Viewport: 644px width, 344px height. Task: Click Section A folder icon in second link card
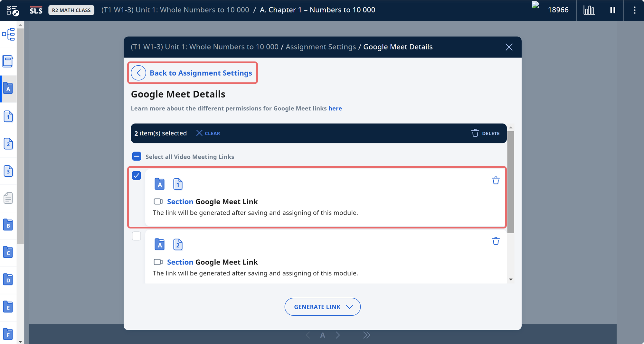[x=159, y=245]
